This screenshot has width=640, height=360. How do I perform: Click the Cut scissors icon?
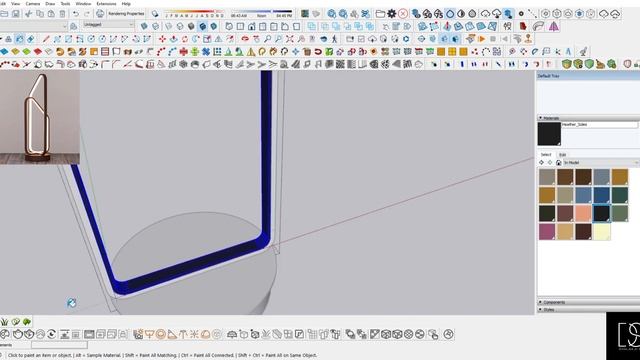click(28, 14)
